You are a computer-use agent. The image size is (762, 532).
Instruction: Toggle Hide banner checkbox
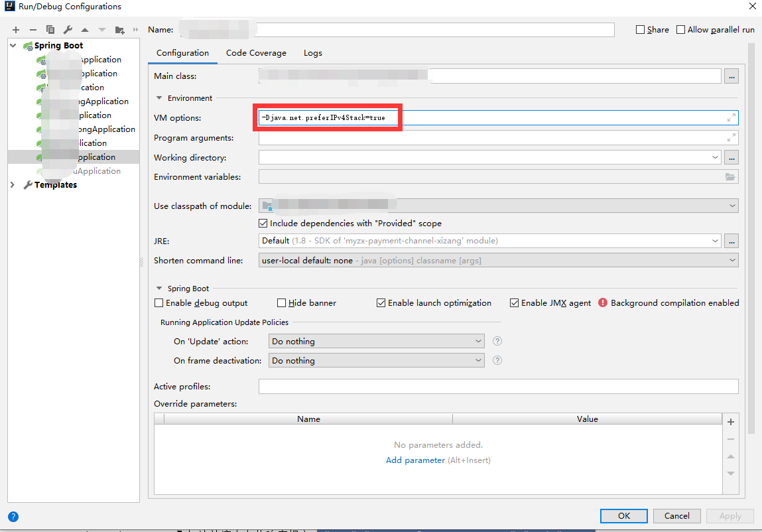click(281, 303)
